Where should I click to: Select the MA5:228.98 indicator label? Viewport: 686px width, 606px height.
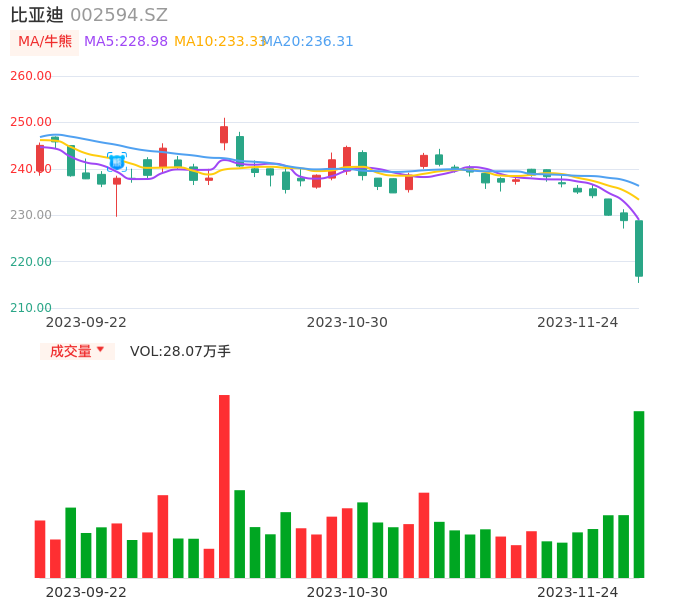tap(126, 42)
